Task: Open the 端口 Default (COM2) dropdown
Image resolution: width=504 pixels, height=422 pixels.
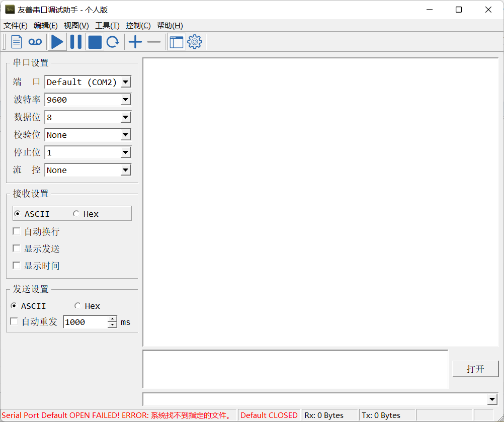Action: pyautogui.click(x=126, y=82)
